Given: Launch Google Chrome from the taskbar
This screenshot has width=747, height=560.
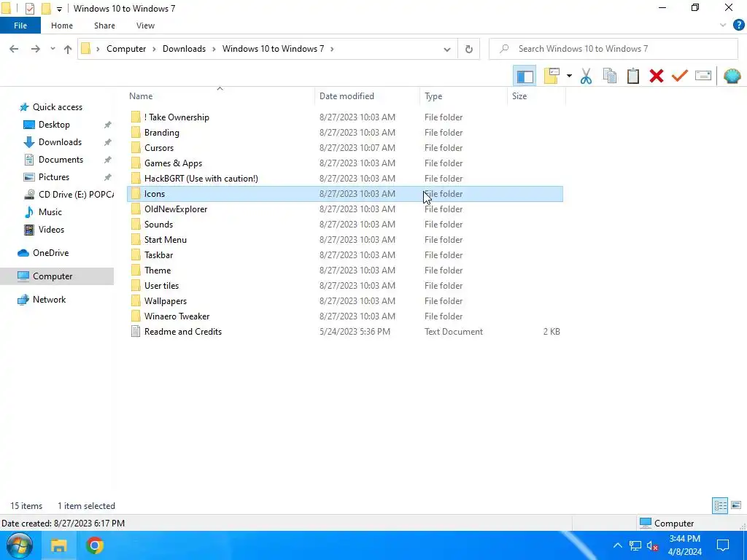Looking at the screenshot, I should [x=94, y=545].
